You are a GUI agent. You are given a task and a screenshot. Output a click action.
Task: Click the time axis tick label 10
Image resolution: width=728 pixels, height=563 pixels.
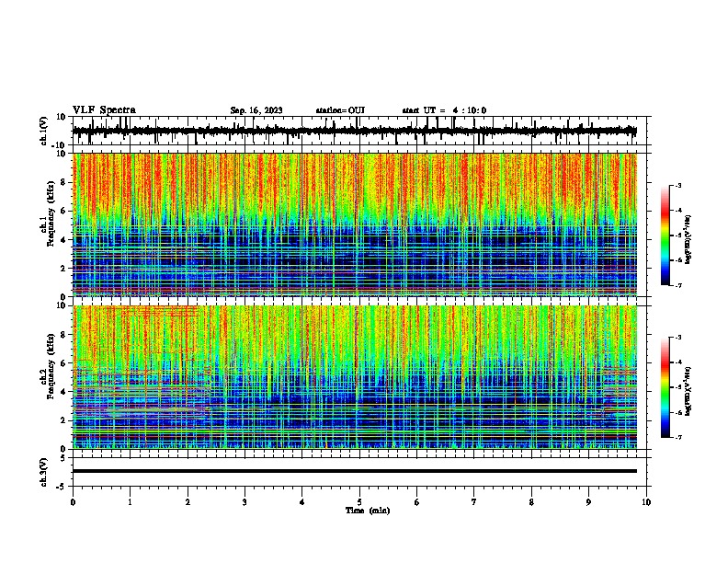tap(646, 502)
